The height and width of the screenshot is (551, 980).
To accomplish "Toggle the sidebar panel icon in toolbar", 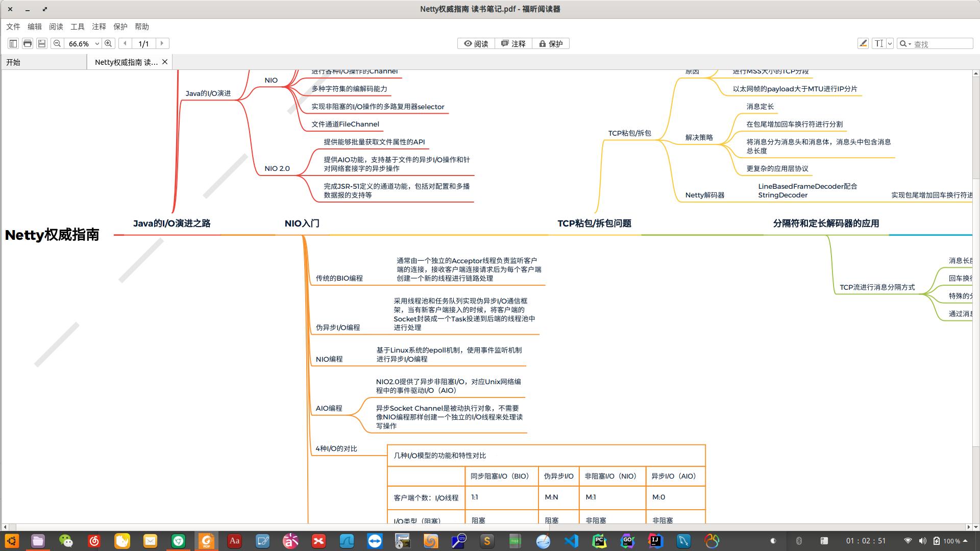I will 13,44.
